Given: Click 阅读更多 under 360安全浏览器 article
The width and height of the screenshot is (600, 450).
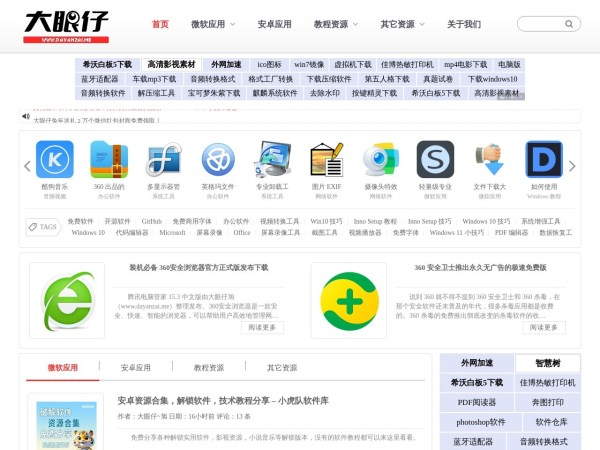Looking at the screenshot, I should [261, 327].
